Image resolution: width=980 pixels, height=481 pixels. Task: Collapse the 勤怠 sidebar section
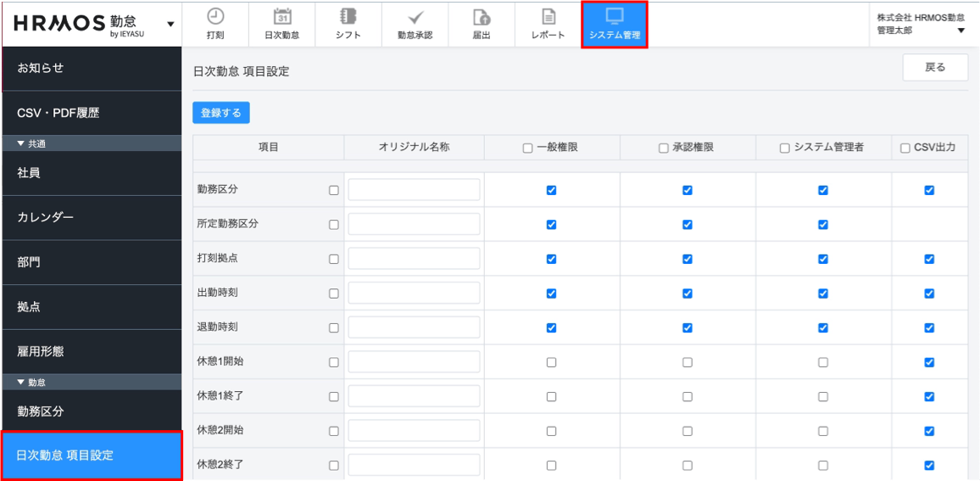point(21,383)
